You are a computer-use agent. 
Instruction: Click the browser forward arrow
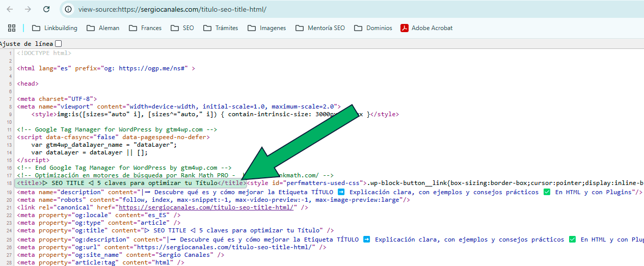pyautogui.click(x=28, y=9)
